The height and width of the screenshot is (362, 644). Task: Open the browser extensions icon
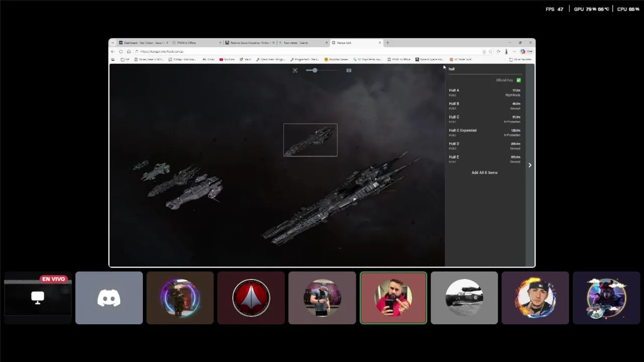[x=499, y=51]
